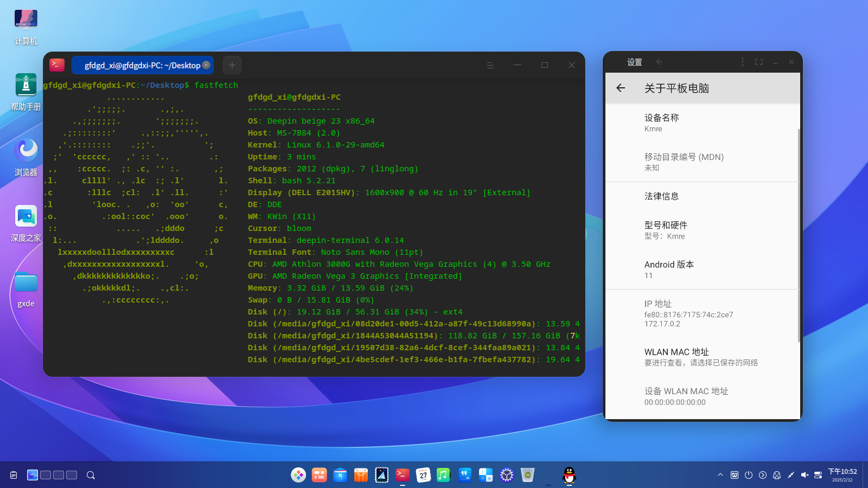The width and height of the screenshot is (868, 488).
Task: Select the 设备 WLAN MAC 地址 entry
Action: [x=702, y=396]
